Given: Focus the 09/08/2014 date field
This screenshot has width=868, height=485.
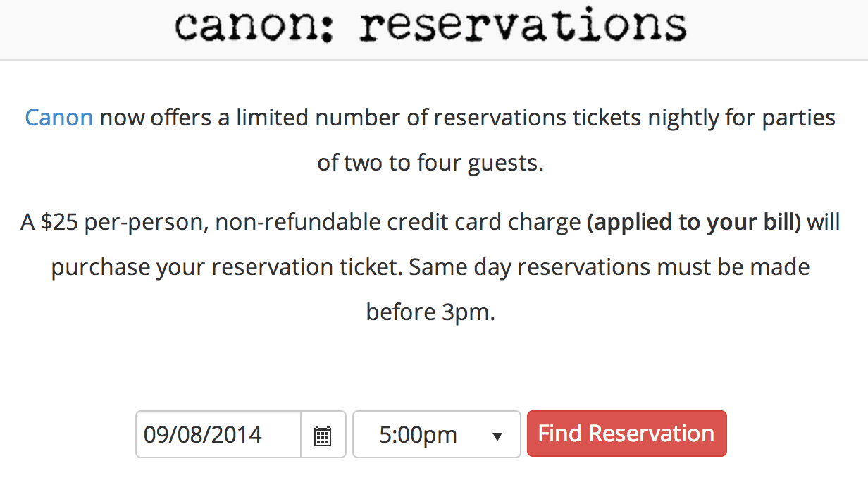Looking at the screenshot, I should pos(218,435).
